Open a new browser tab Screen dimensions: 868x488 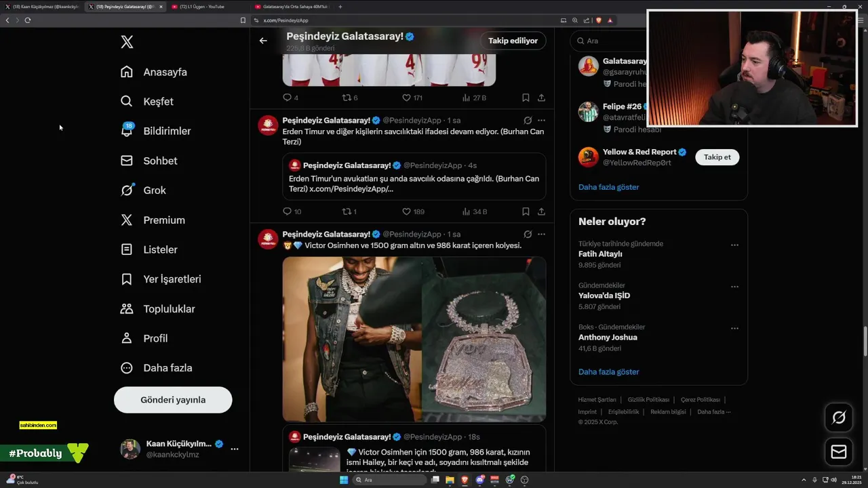(x=340, y=7)
